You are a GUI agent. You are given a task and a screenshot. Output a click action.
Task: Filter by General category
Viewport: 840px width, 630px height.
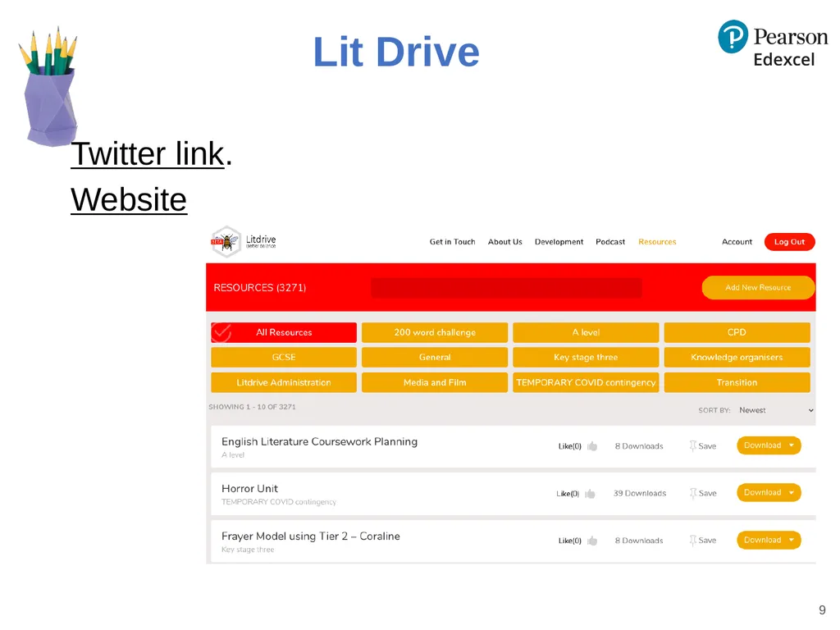click(435, 358)
